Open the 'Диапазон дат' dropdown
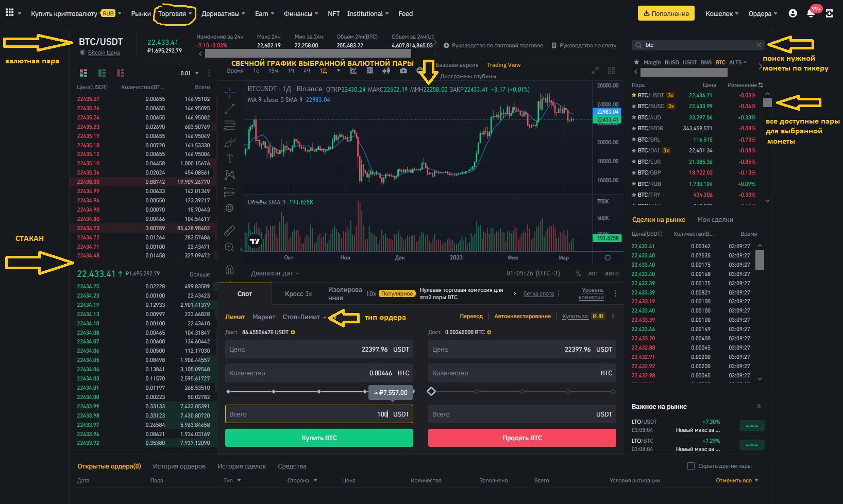The width and height of the screenshot is (843, 504). coord(275,273)
